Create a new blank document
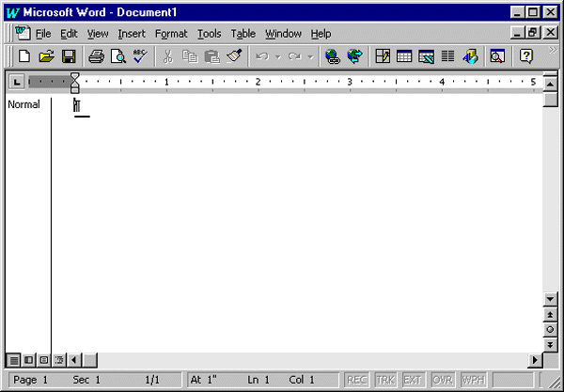Screen dimensions: 564x392 (x=24, y=56)
